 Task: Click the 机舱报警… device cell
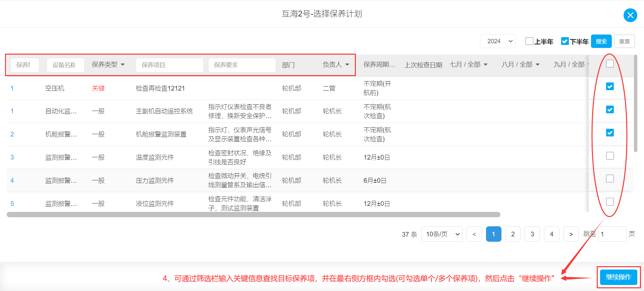click(61, 134)
